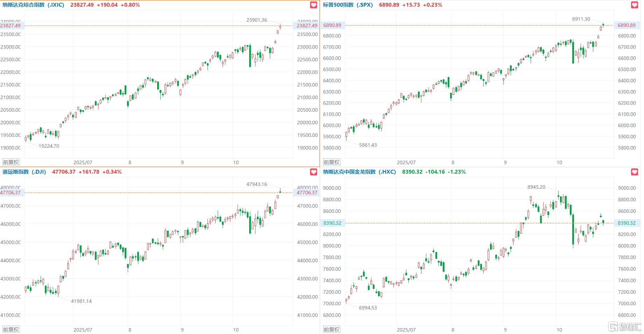This screenshot has width=644, height=334.
Task: Open 纳斯达克综合指数 (.IXIC) title link
Action: coord(33,5)
